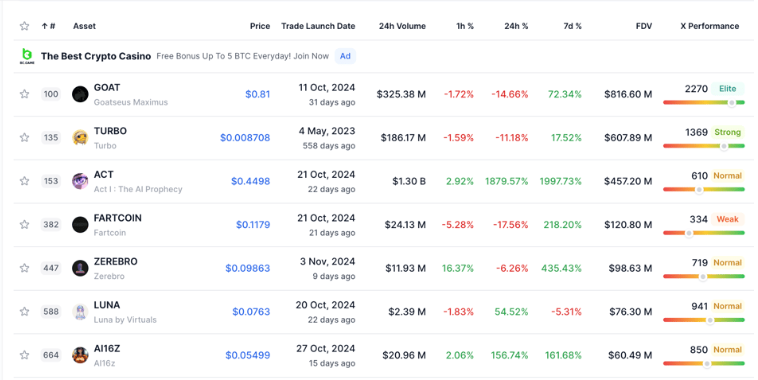Click ACT price $0.4498

pos(250,181)
